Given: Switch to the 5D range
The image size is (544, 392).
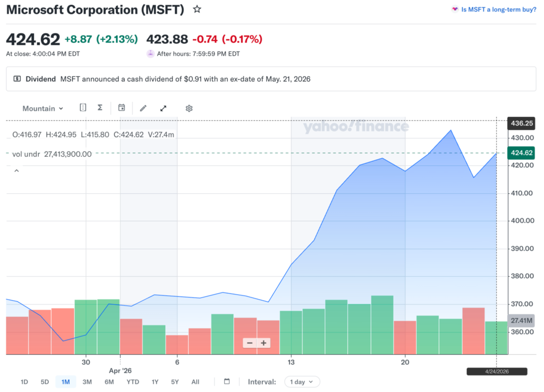Looking at the screenshot, I should (x=45, y=382).
